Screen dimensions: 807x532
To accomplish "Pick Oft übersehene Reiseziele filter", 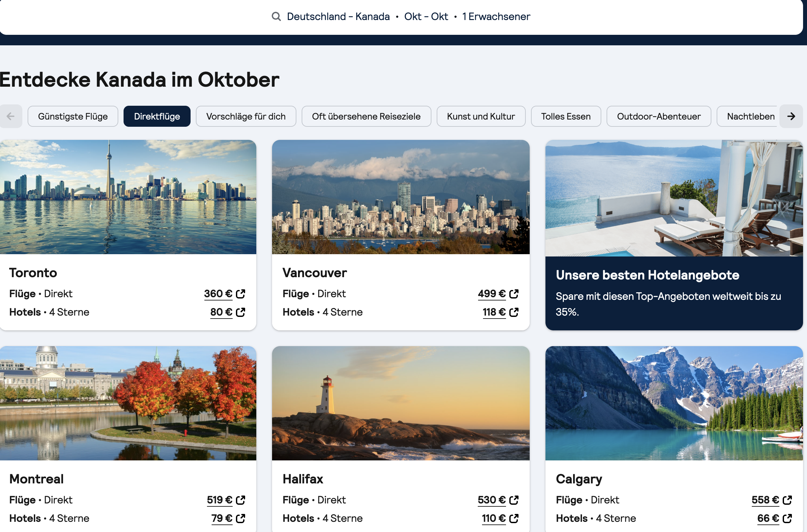I will coord(366,116).
